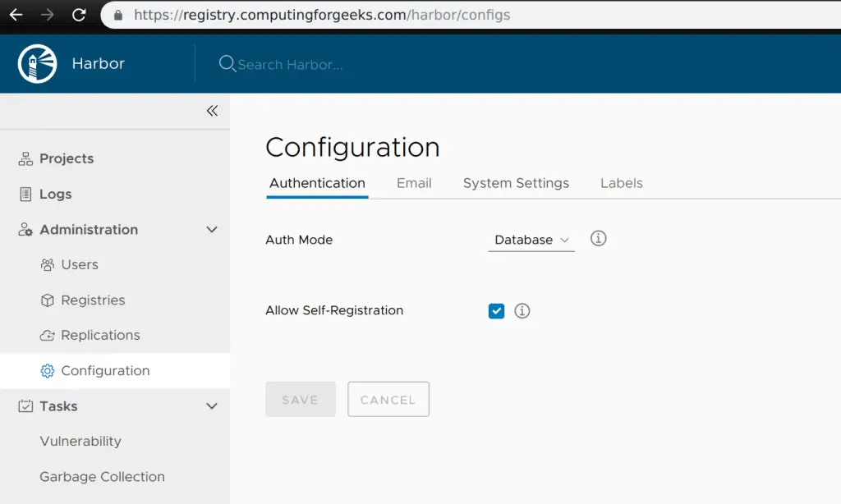Reload the page with refresh icon
Image resolution: width=841 pixels, height=504 pixels.
tap(79, 15)
